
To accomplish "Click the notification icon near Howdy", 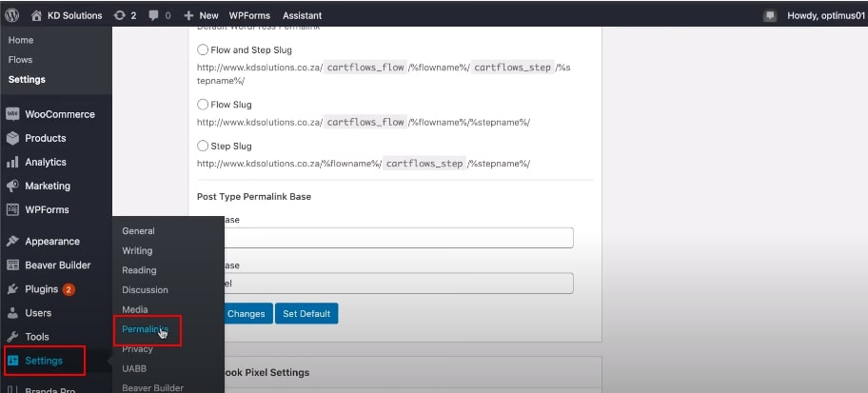I will tap(770, 16).
